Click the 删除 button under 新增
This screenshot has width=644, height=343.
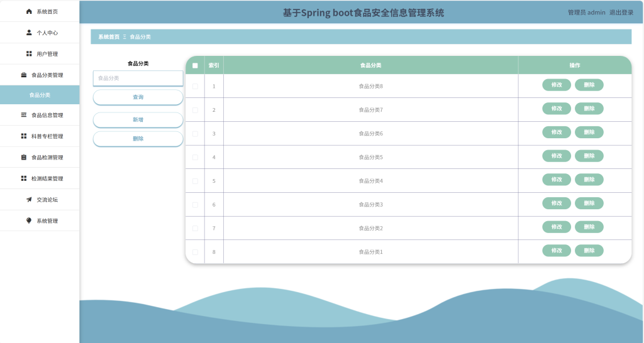click(138, 139)
